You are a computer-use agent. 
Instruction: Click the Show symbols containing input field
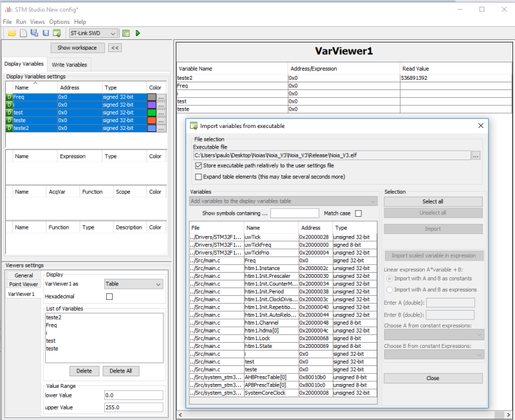(x=295, y=214)
